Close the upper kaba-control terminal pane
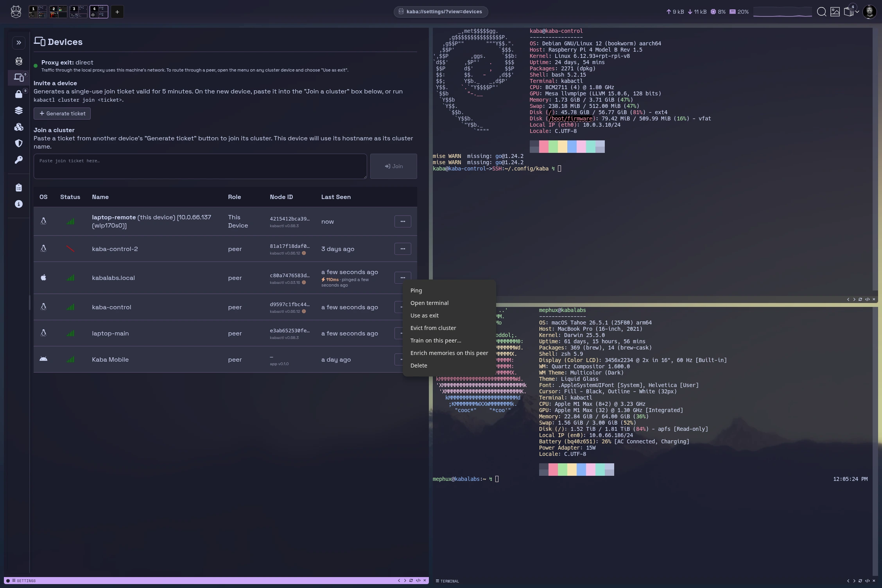Viewport: 882px width, 588px height. 874,299
